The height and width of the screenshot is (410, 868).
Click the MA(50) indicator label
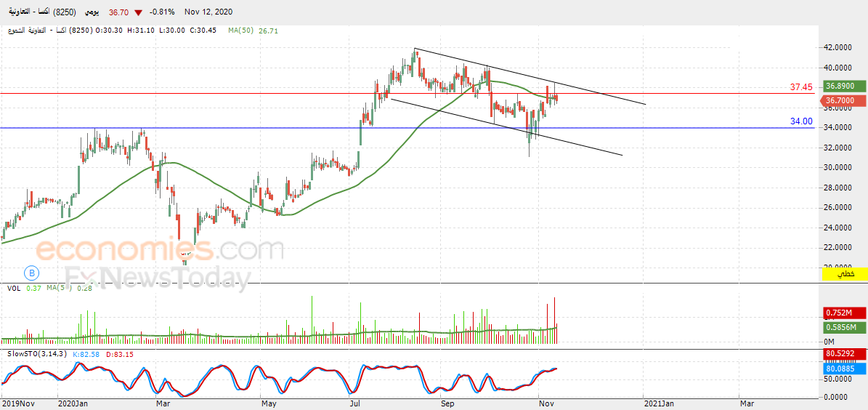point(241,31)
